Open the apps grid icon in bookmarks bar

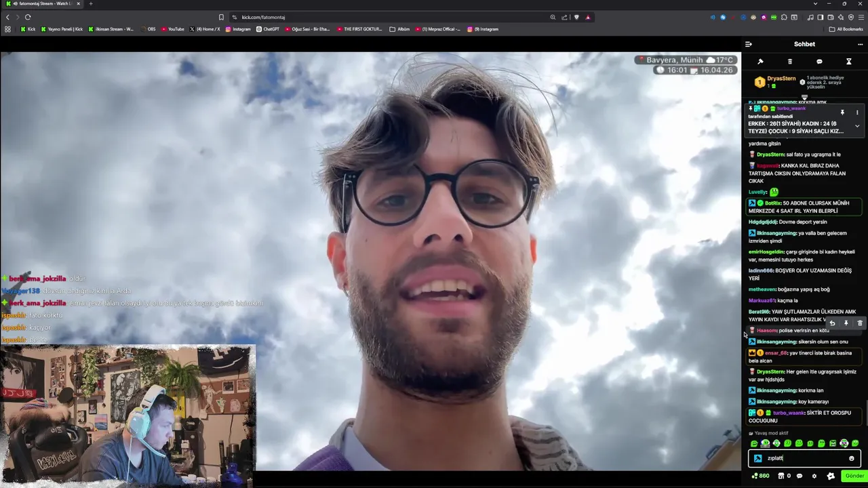(x=7, y=29)
